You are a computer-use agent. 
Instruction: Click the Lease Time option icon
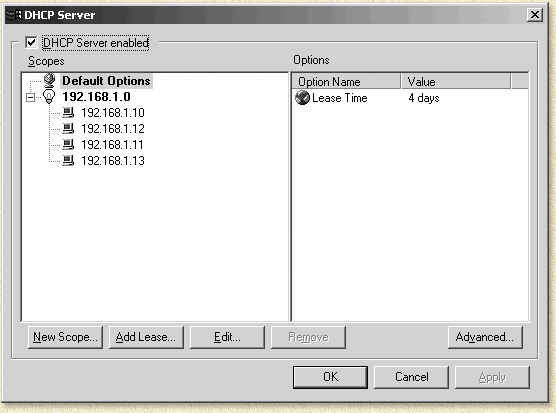(x=302, y=97)
